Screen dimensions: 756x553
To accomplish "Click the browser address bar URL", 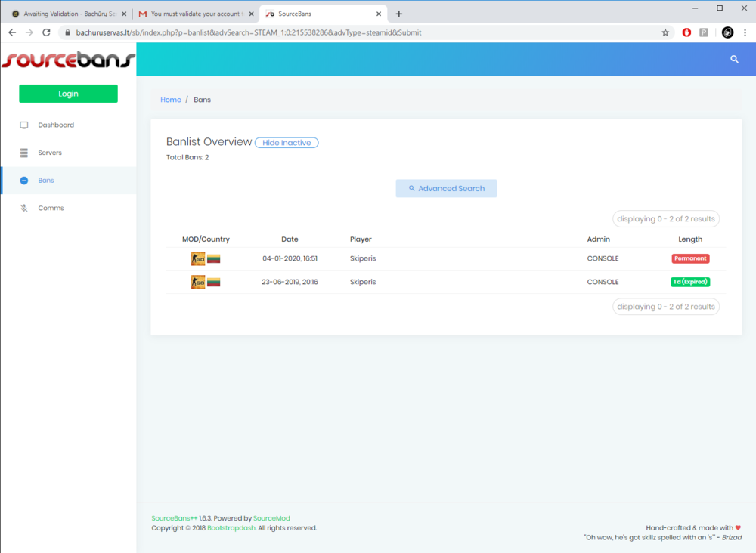I will [249, 32].
